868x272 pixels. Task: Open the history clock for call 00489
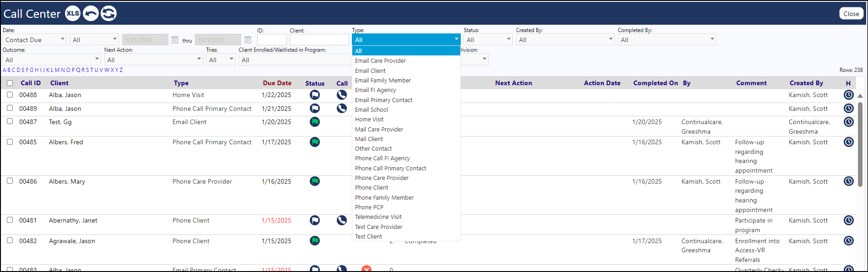pyautogui.click(x=849, y=109)
